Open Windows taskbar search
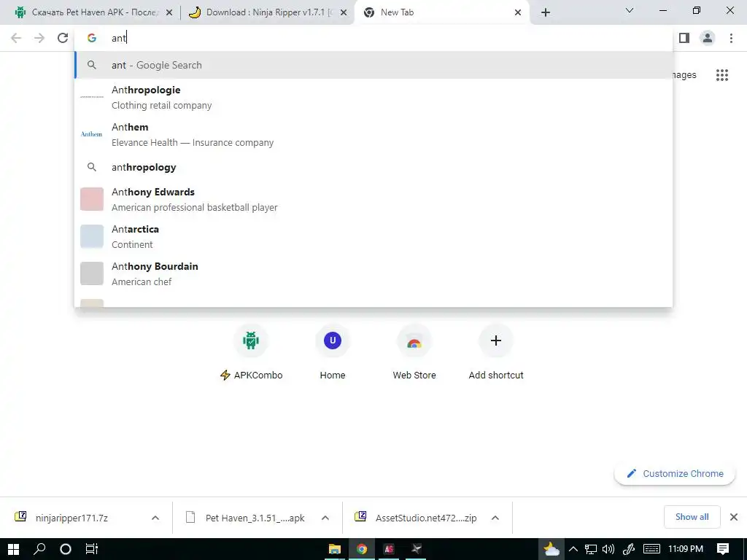Viewport: 747px width, 560px height. coord(39,549)
